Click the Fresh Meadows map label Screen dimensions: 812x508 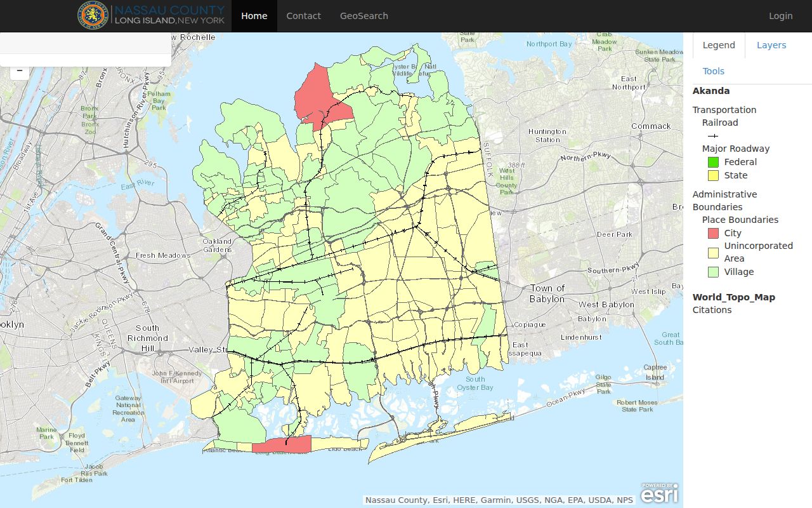163,255
